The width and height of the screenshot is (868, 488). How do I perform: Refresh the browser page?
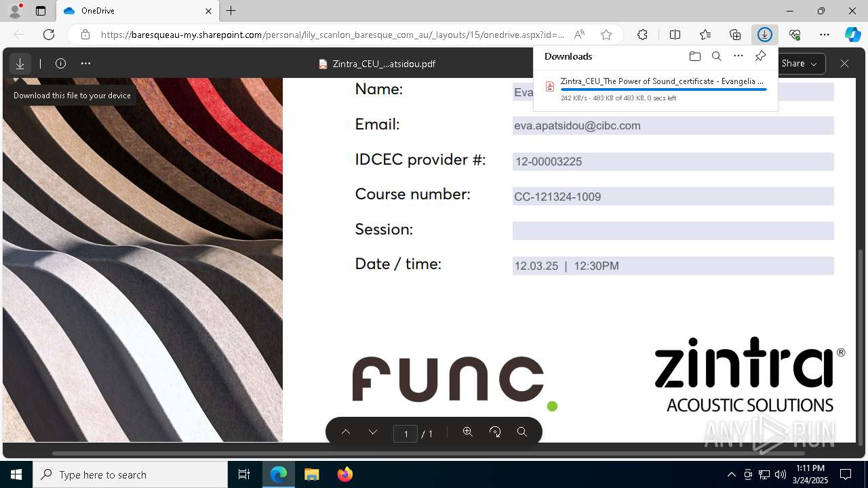[49, 35]
